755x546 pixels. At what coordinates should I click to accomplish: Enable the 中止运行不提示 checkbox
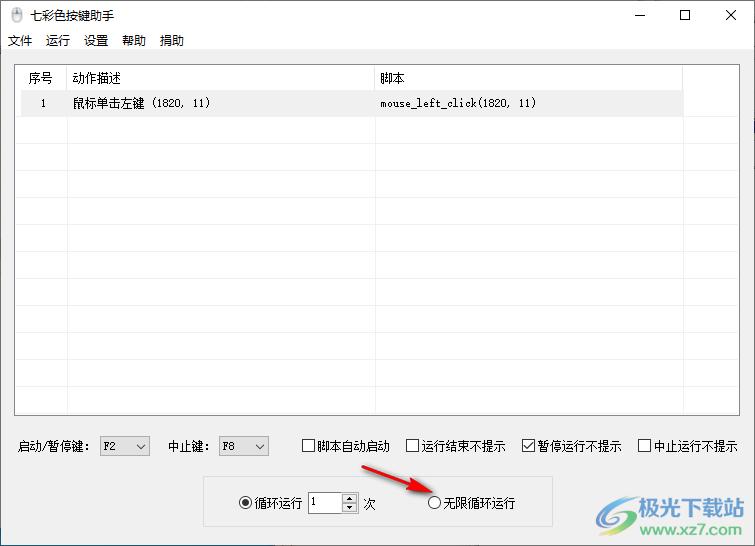[645, 446]
